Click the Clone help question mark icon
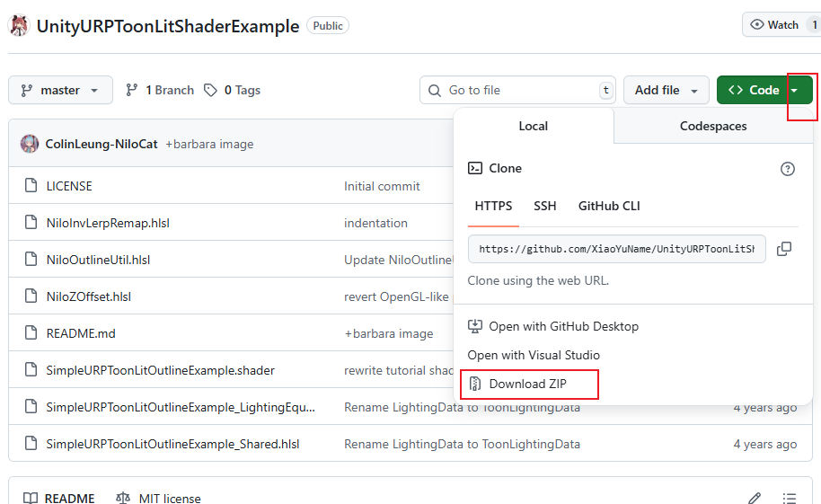The height and width of the screenshot is (504, 821). click(787, 169)
